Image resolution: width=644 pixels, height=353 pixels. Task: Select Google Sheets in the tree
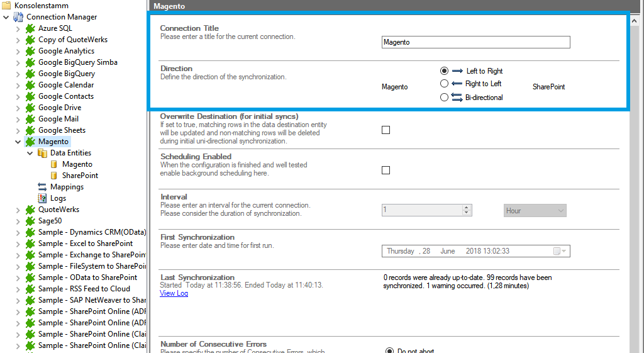tap(62, 130)
